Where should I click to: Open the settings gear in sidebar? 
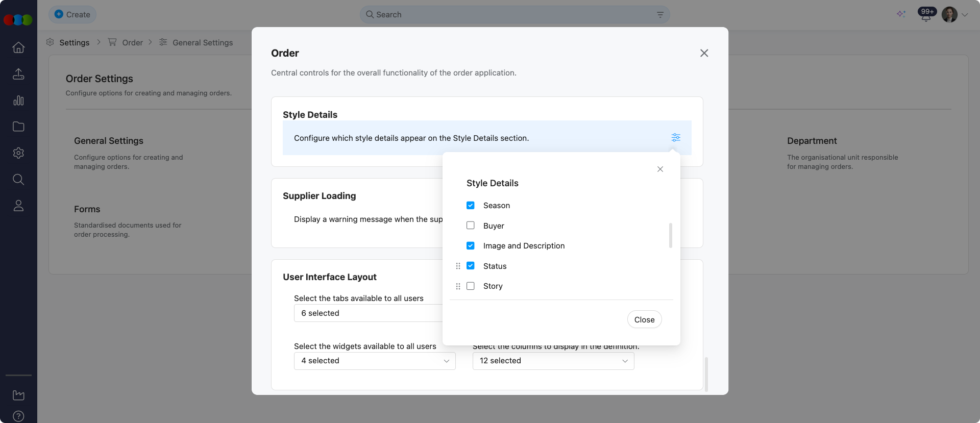[x=18, y=153]
